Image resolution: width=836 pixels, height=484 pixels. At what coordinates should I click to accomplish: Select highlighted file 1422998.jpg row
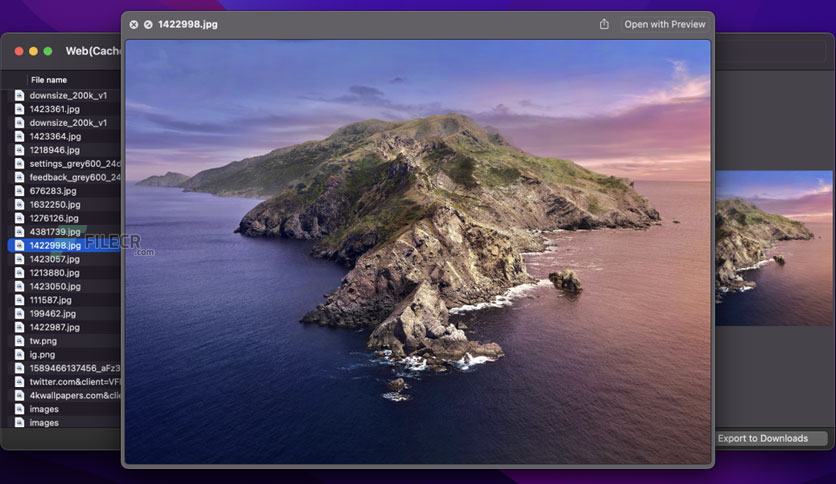(x=64, y=245)
